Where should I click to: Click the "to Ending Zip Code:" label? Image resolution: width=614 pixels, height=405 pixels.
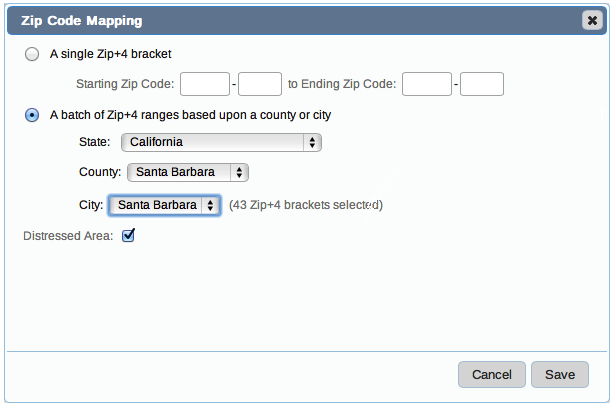(x=341, y=84)
